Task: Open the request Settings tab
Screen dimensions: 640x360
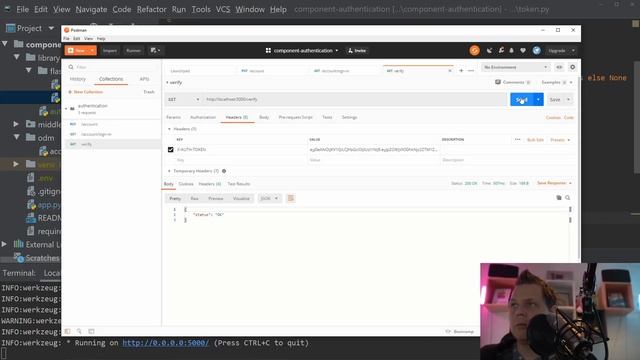Action: click(349, 118)
